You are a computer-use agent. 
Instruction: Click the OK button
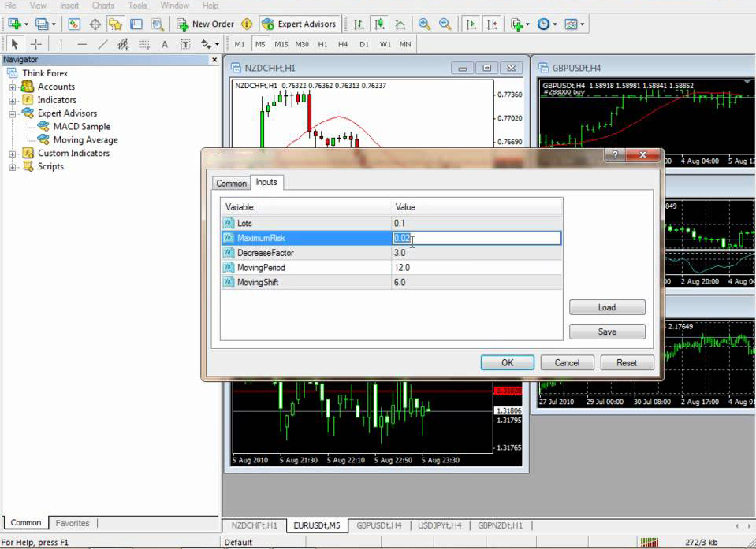[507, 362]
